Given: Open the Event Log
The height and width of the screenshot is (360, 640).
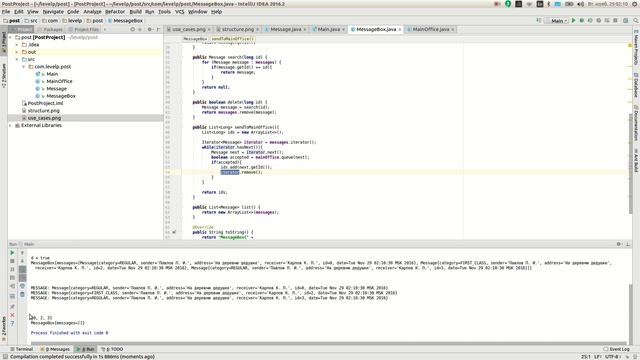Looking at the screenshot, I should [x=616, y=349].
